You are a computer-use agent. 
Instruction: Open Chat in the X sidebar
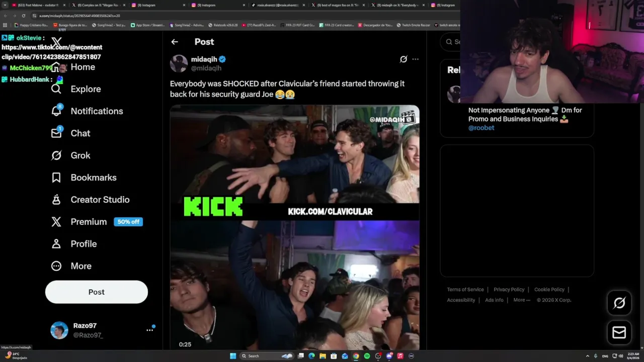pyautogui.click(x=70, y=133)
